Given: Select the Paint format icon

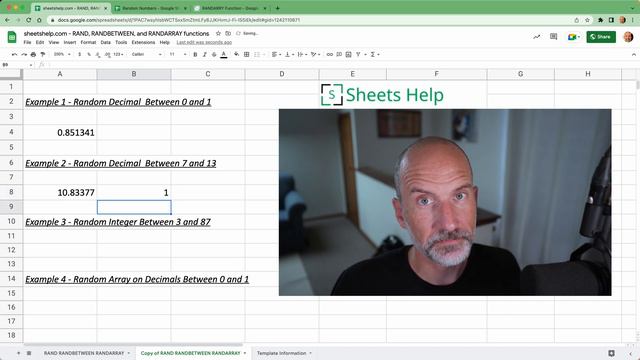Looking at the screenshot, I should click(x=42, y=54).
